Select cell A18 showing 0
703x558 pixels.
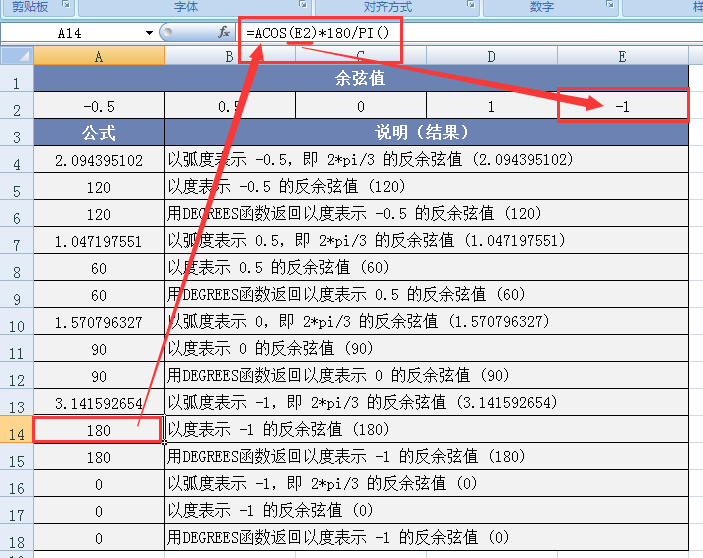[x=99, y=537]
